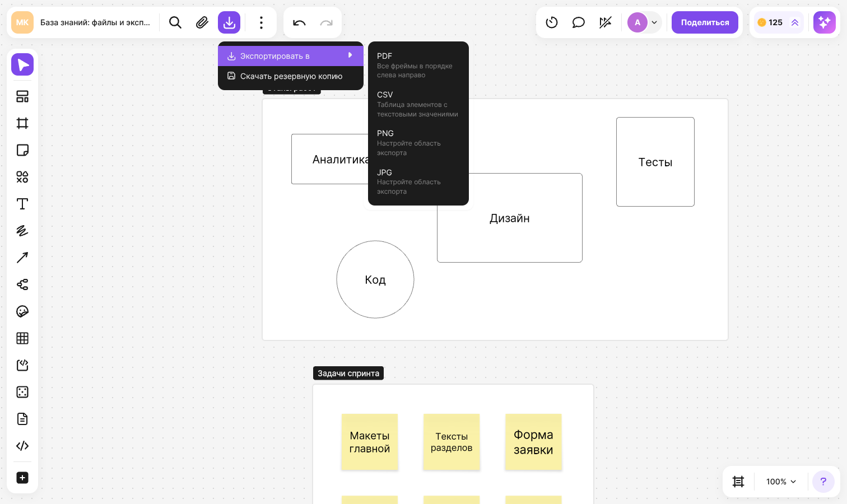Open the help question mark

tap(823, 482)
